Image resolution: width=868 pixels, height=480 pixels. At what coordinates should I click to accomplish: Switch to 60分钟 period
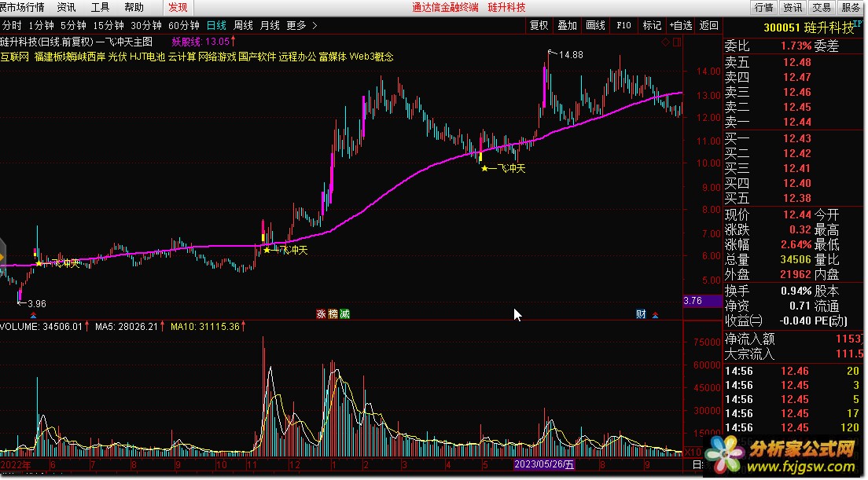point(183,25)
